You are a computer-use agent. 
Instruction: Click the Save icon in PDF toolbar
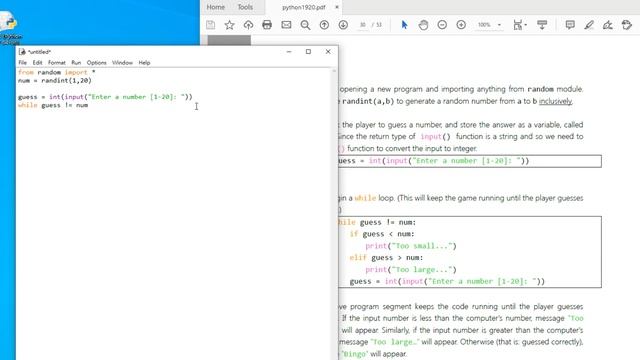211,25
